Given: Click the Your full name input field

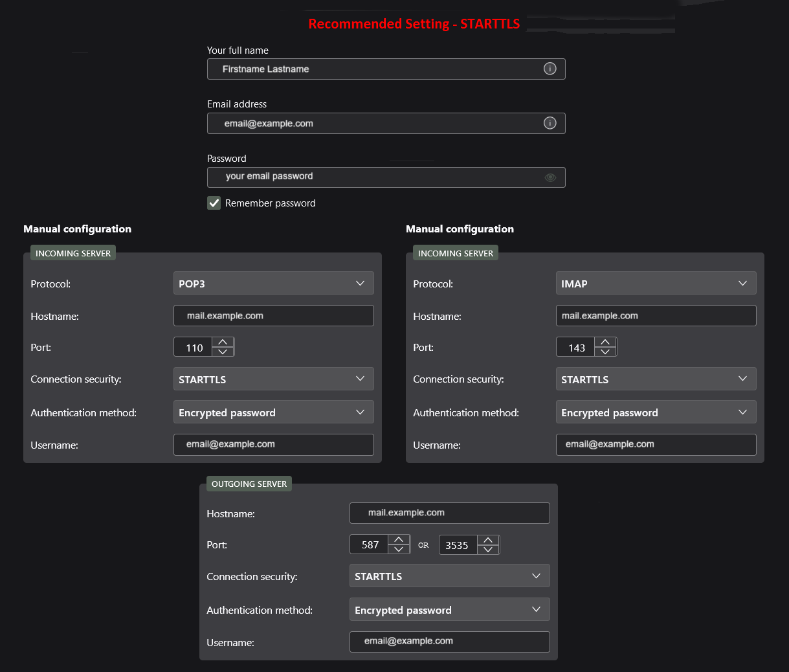Looking at the screenshot, I should click(375, 69).
